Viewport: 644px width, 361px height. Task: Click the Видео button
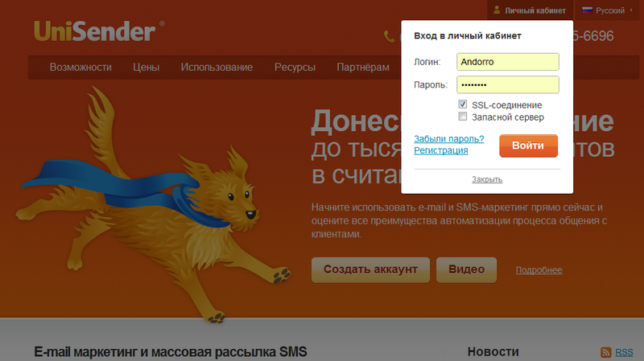466,269
